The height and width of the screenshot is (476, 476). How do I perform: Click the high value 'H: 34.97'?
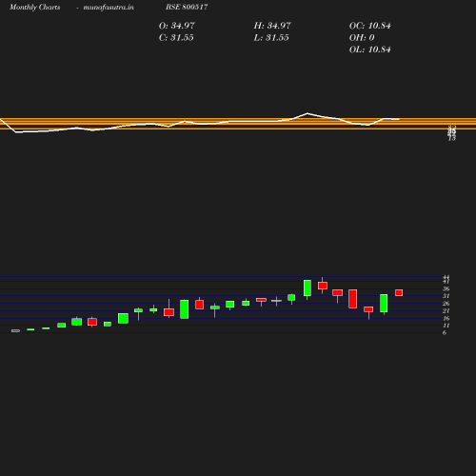(272, 26)
